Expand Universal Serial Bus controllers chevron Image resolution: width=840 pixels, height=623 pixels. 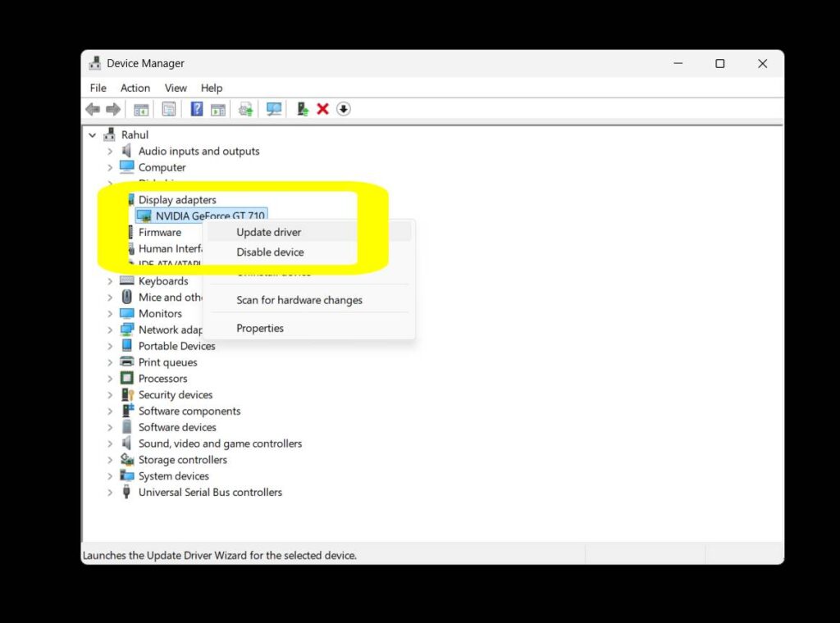tap(110, 493)
